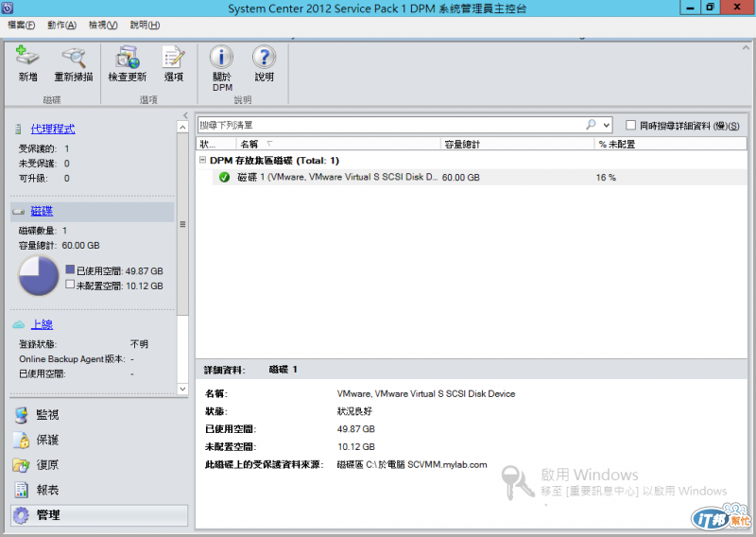Click the left pane scroll down arrow
Viewport: 756px width, 537px height.
click(182, 389)
